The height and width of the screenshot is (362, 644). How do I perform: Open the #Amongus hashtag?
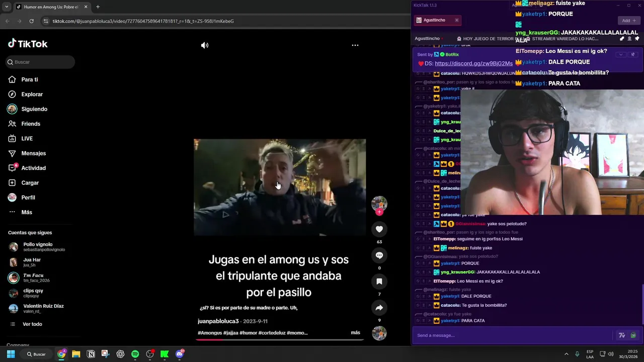tap(210, 333)
